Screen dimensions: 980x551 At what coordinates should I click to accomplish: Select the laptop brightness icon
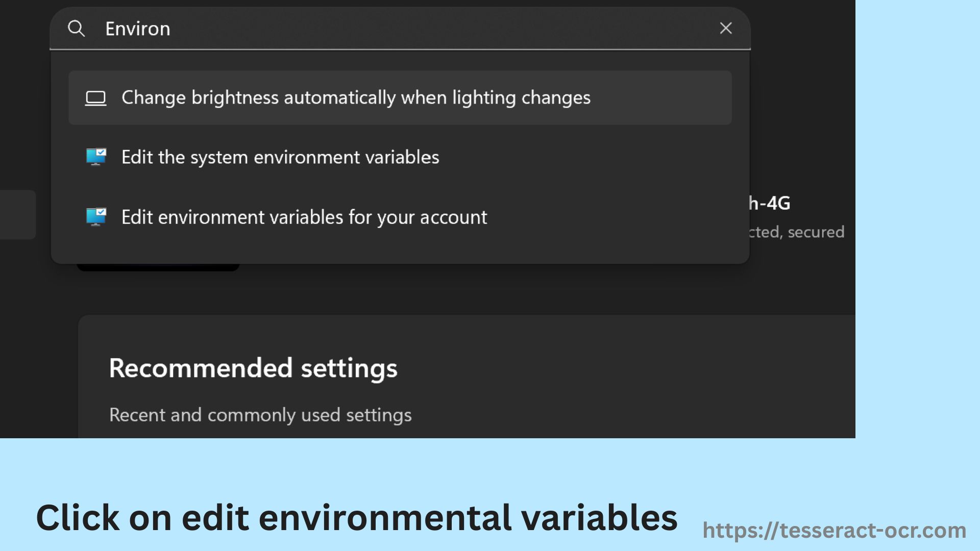pos(96,97)
